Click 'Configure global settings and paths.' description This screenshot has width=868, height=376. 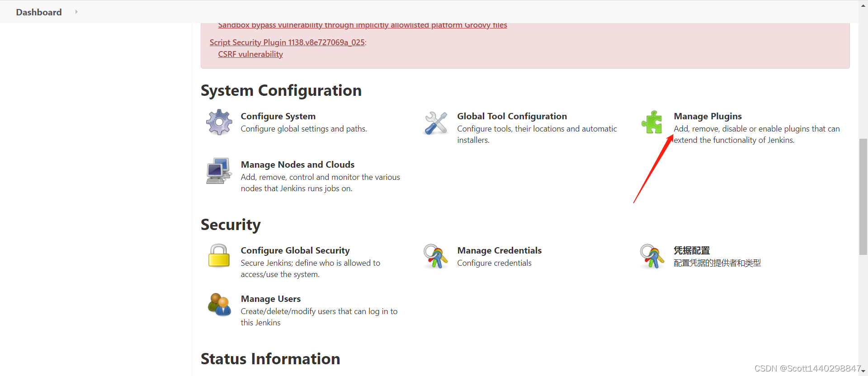[x=304, y=129]
